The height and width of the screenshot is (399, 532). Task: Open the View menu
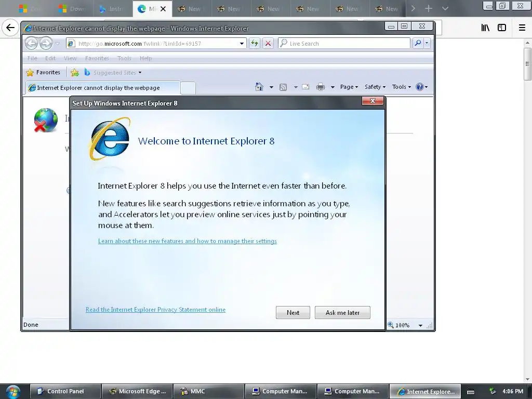70,58
